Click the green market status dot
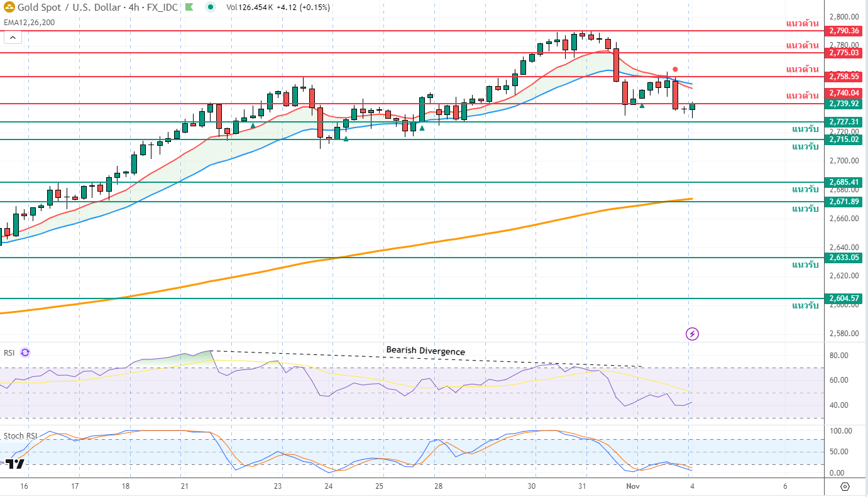868x497 pixels. [211, 8]
